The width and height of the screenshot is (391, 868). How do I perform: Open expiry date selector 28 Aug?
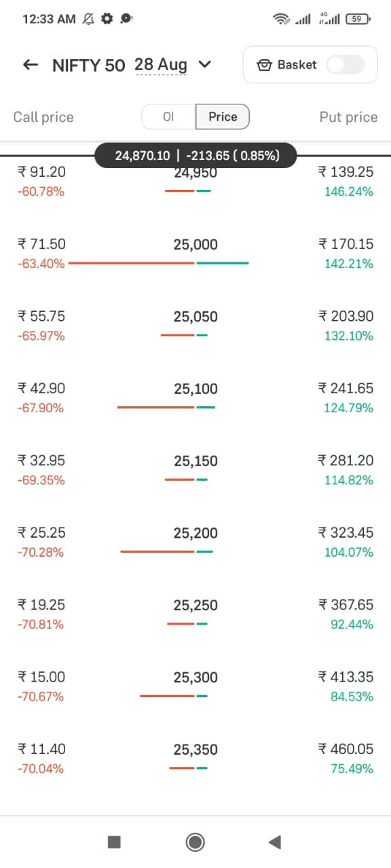[161, 65]
